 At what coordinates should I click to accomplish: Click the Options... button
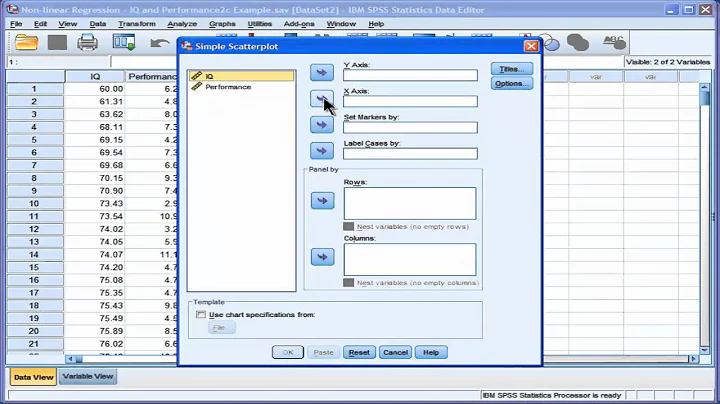click(512, 84)
